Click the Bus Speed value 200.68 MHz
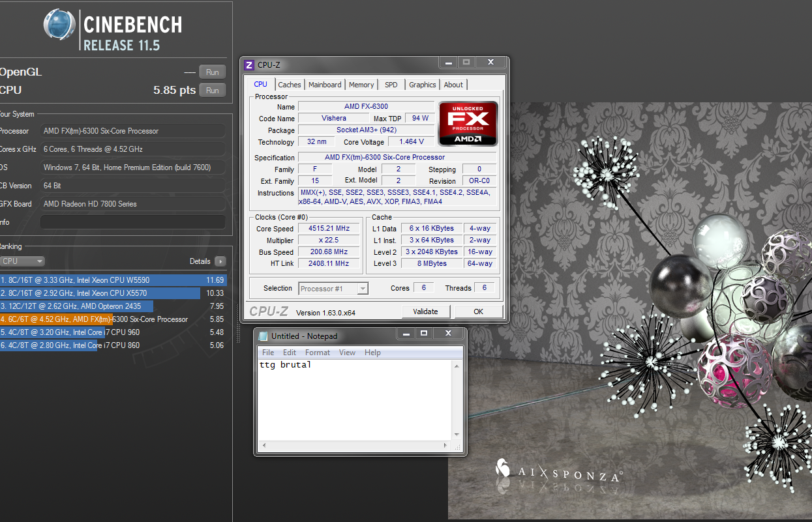The height and width of the screenshot is (522, 812). coord(329,252)
